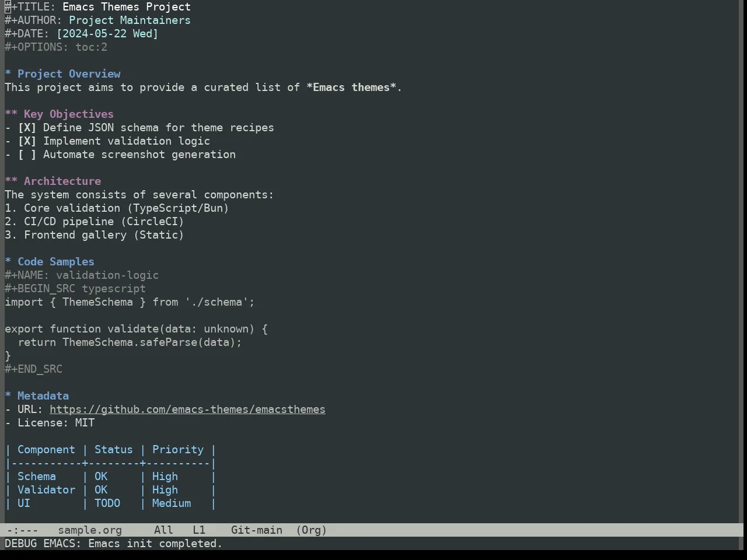The width and height of the screenshot is (747, 560).
Task: Click the 'import { ThemeSchema }' code line
Action: (x=130, y=302)
